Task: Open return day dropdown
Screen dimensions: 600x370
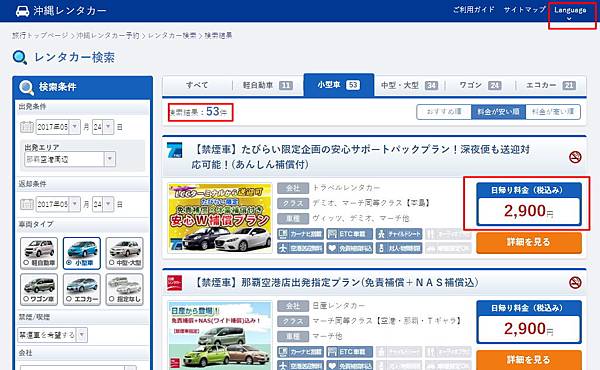Action: coord(103,204)
